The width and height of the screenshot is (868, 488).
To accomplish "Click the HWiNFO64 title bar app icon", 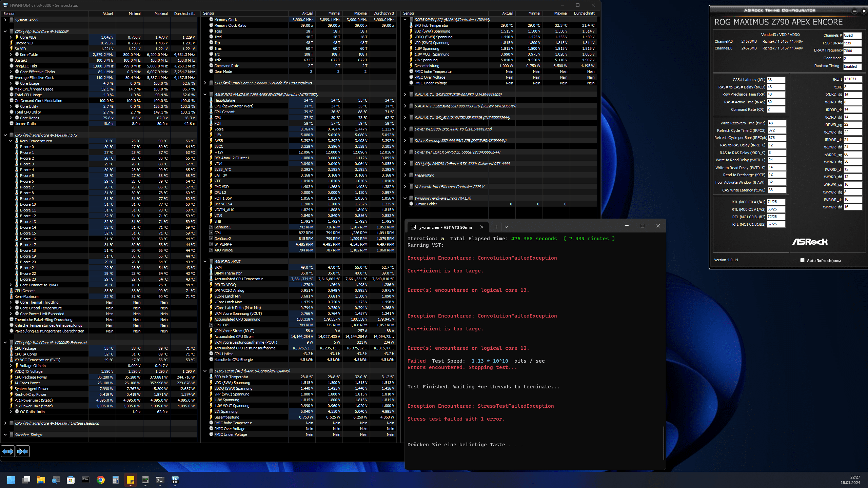I will pos(5,5).
